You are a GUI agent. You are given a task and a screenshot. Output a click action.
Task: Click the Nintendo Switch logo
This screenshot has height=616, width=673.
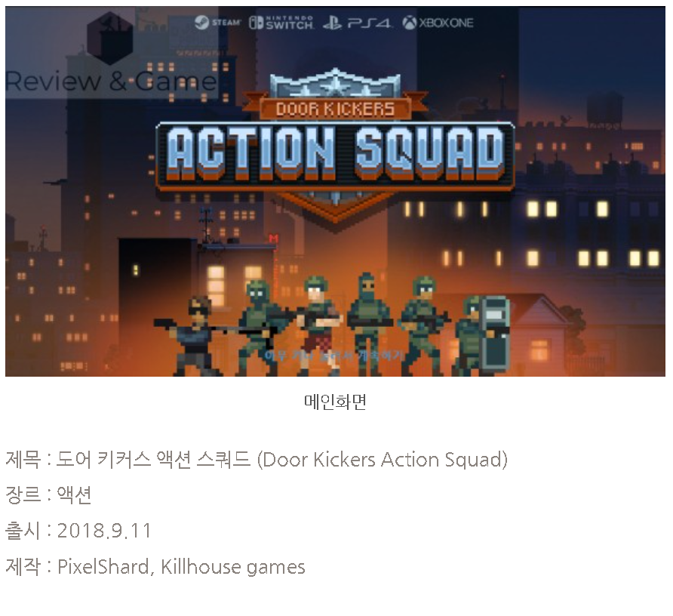(281, 23)
